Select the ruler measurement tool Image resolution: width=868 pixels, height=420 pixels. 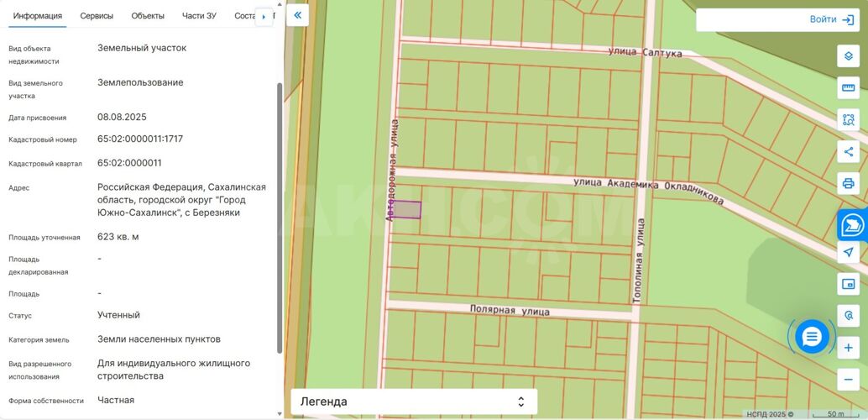point(848,88)
